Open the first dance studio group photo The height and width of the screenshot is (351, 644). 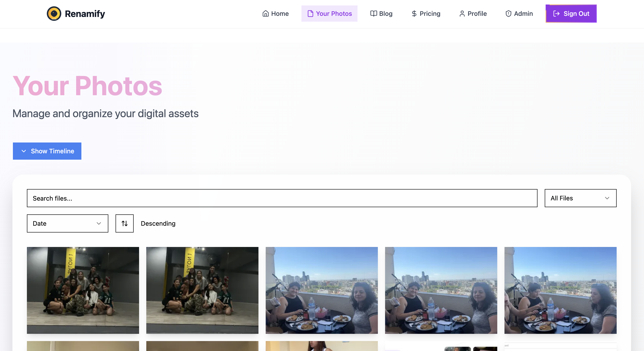(x=83, y=290)
